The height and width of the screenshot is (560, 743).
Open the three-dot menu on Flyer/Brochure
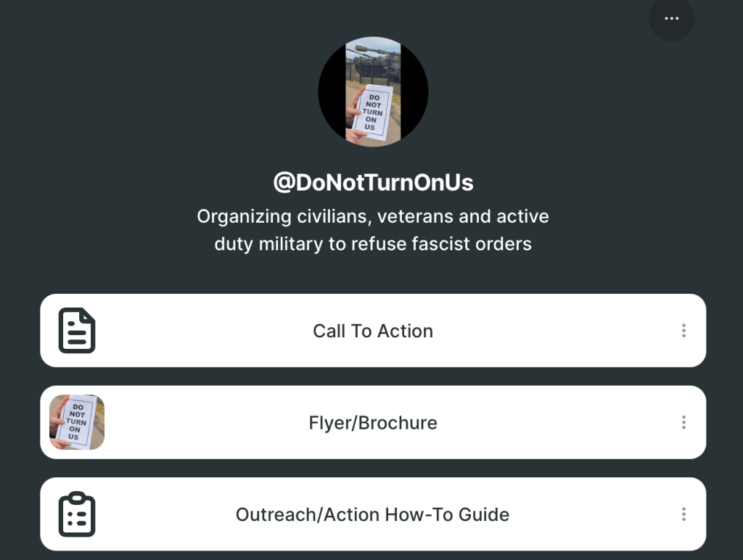pyautogui.click(x=683, y=422)
